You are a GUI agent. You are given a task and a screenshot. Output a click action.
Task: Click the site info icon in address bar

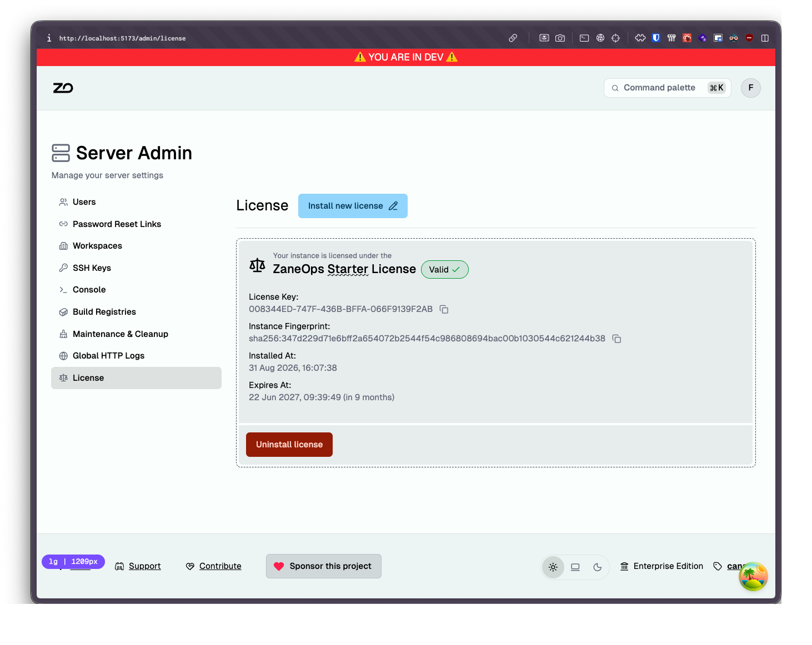[x=49, y=38]
